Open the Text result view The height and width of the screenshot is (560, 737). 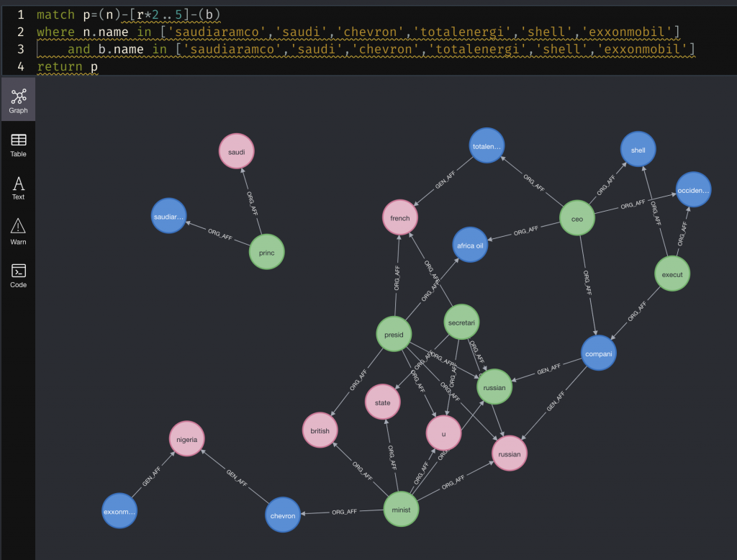point(18,188)
